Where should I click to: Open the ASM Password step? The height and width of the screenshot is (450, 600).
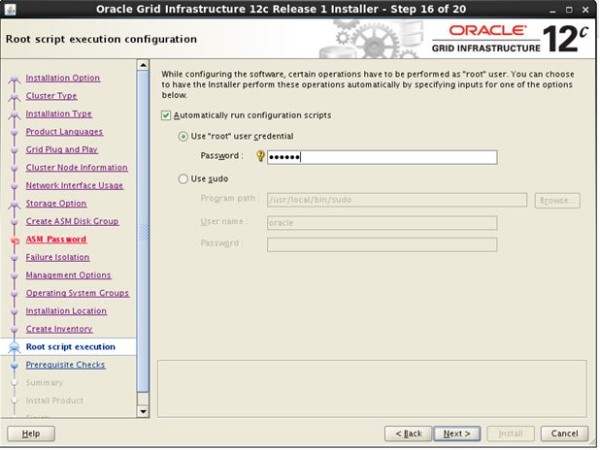pos(56,240)
